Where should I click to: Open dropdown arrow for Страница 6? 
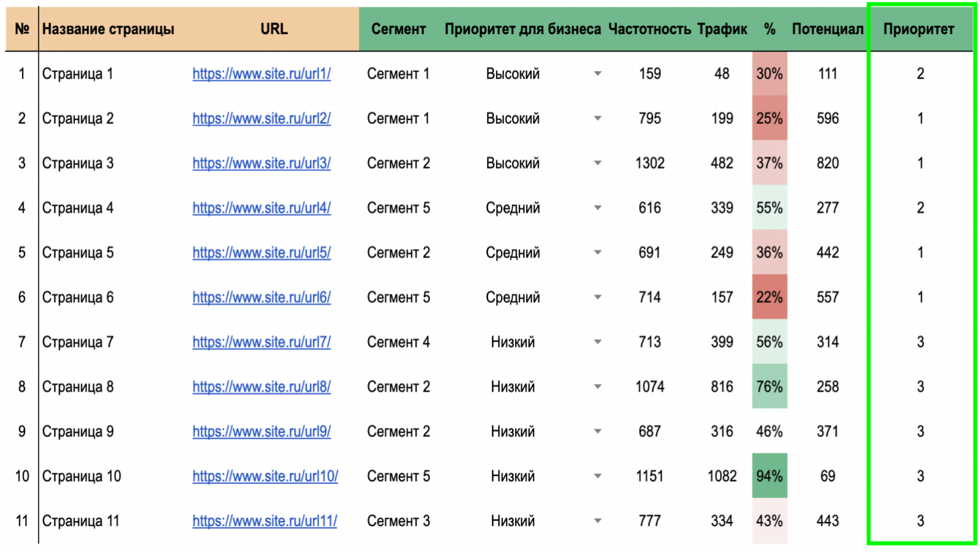point(597,298)
